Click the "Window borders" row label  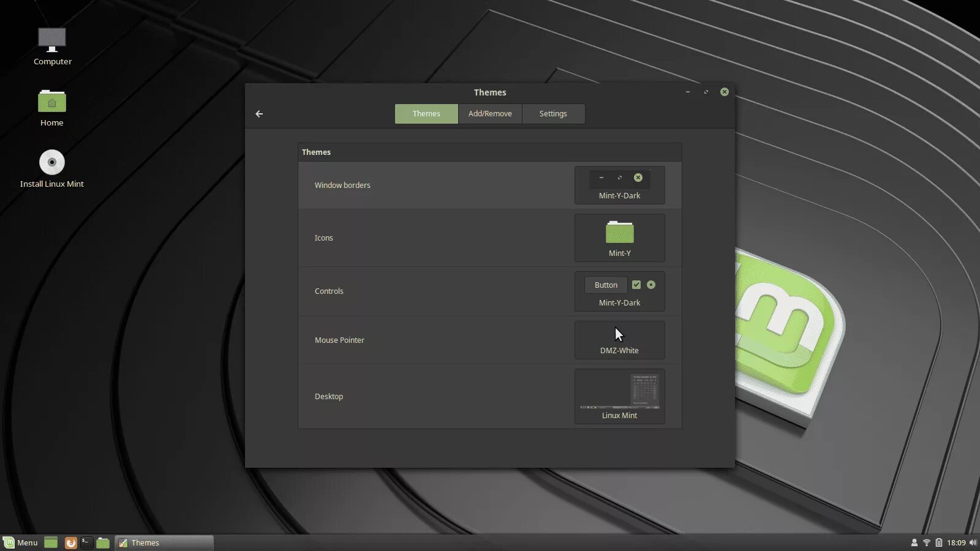click(342, 185)
